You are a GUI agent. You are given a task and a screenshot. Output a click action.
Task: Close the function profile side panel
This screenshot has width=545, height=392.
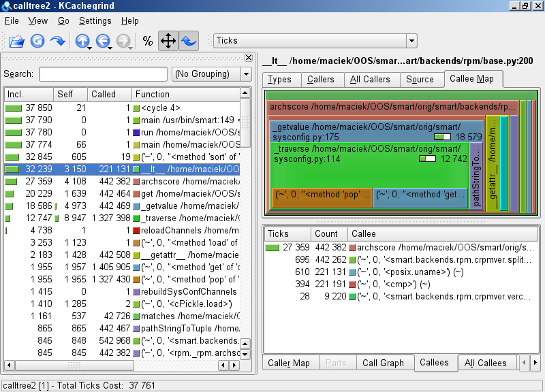coord(248,59)
